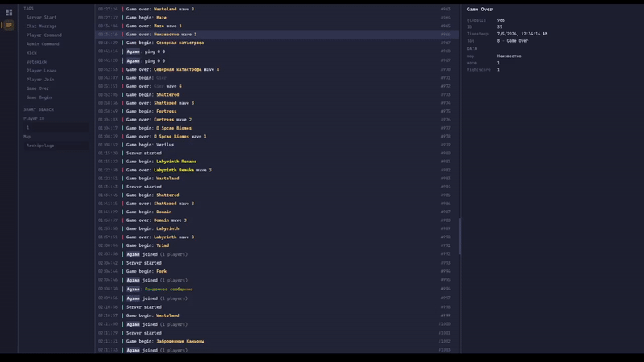This screenshot has width=644, height=362.
Task: Select 'Server started' row #980
Action: click(277, 153)
